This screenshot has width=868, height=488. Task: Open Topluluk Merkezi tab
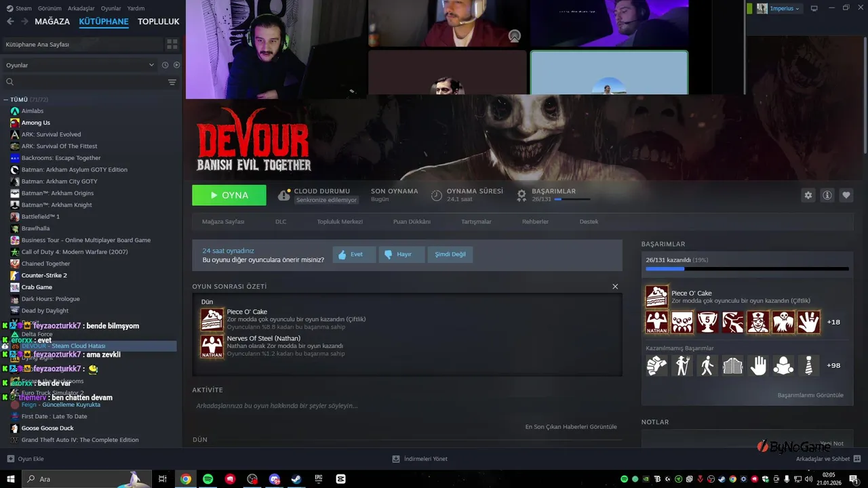pyautogui.click(x=340, y=222)
